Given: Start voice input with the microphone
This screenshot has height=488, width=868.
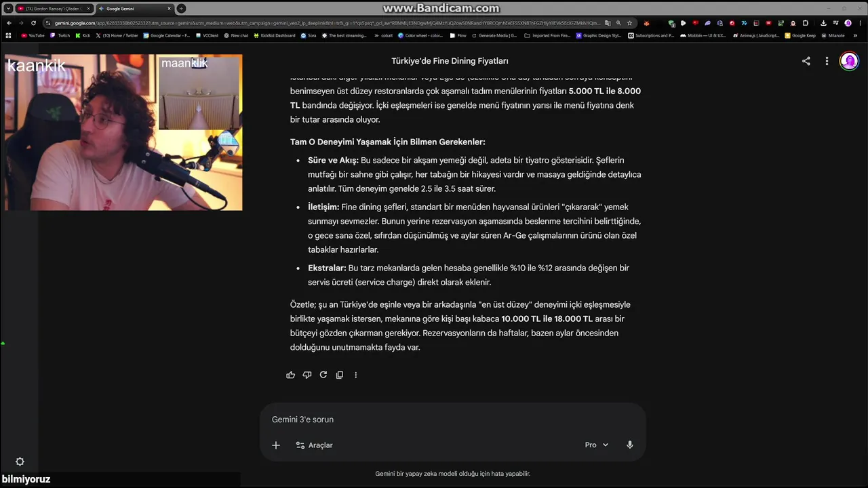Looking at the screenshot, I should click(x=630, y=445).
